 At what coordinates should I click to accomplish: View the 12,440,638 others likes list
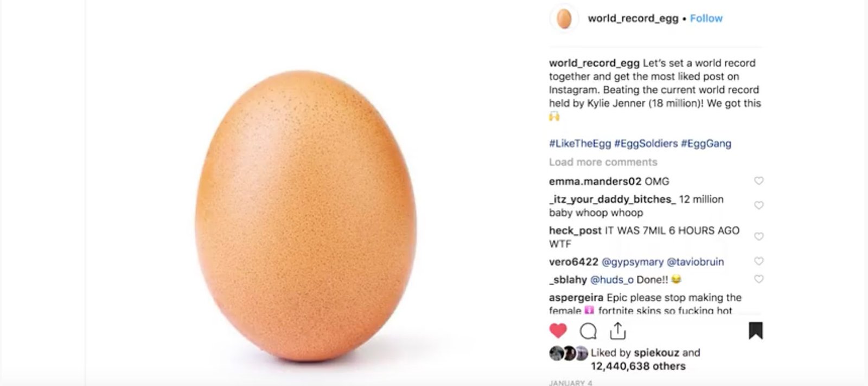(638, 366)
